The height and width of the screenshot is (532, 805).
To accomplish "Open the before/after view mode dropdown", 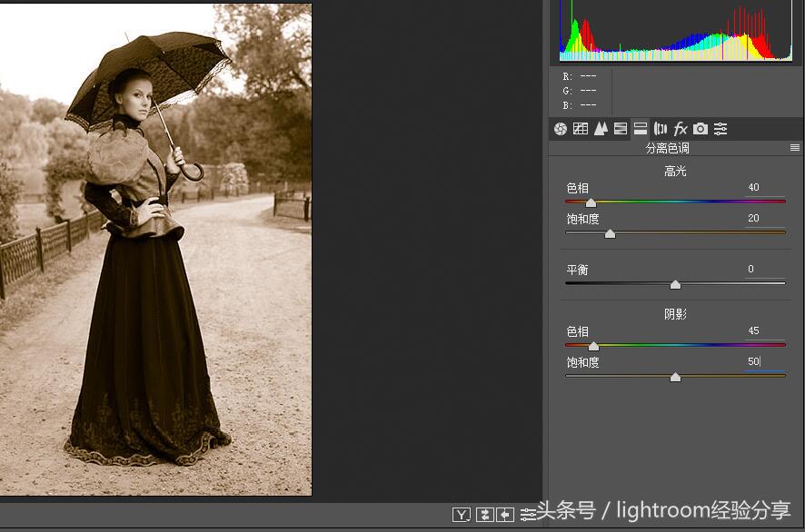I will coord(467,519).
